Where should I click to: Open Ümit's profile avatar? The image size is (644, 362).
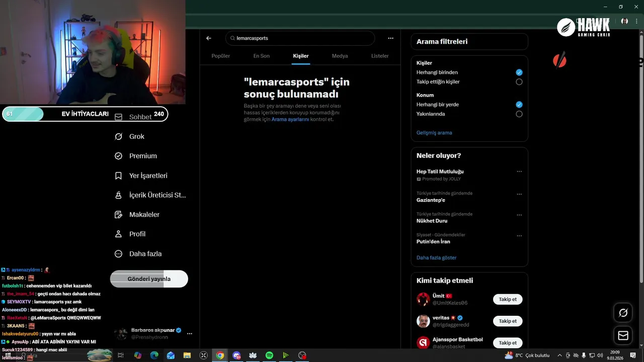[x=423, y=299]
